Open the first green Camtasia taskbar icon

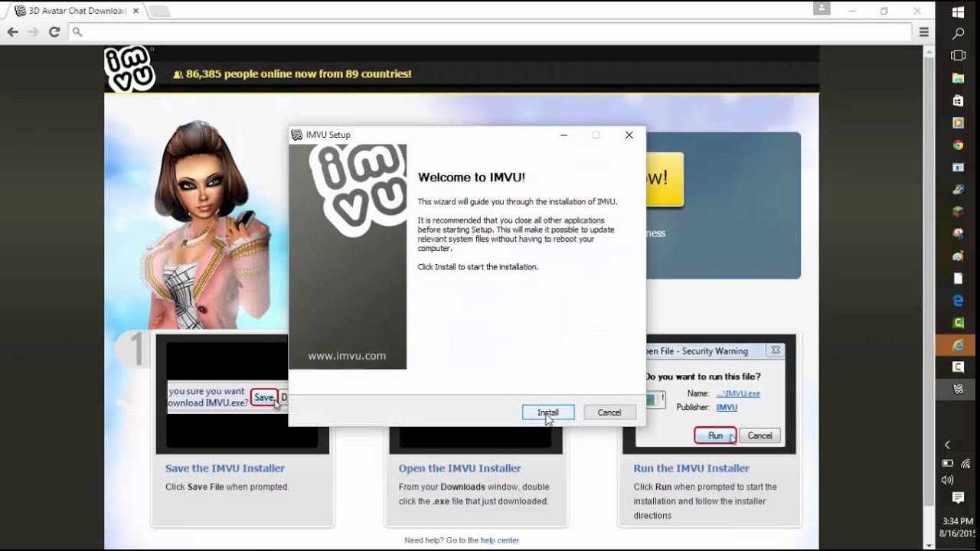click(958, 323)
